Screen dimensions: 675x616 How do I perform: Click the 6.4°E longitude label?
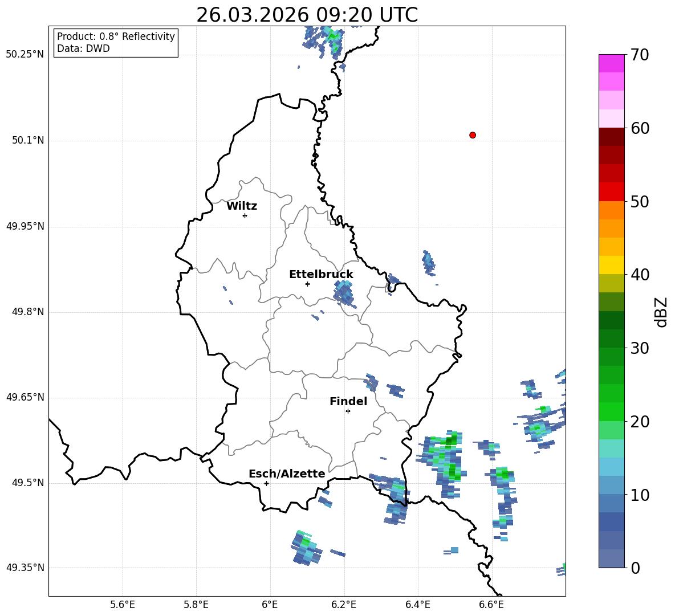pos(417,605)
